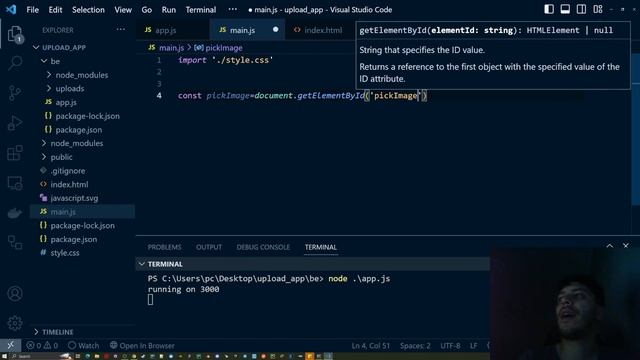
Task: Toggle the bottom panel layout icon
Action: click(565, 9)
